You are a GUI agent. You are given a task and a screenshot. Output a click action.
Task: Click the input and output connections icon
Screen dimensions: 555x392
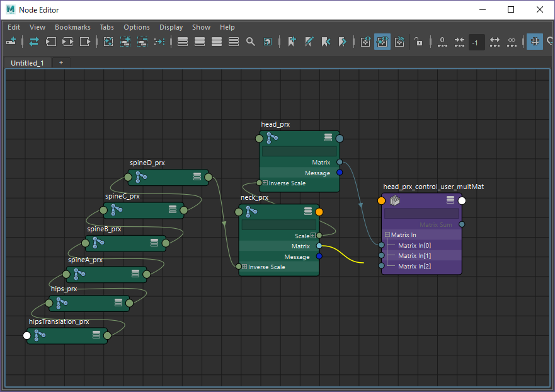68,42
